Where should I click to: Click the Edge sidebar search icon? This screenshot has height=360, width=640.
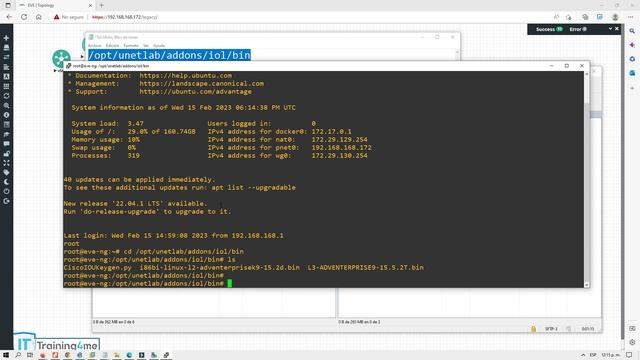coord(632,31)
